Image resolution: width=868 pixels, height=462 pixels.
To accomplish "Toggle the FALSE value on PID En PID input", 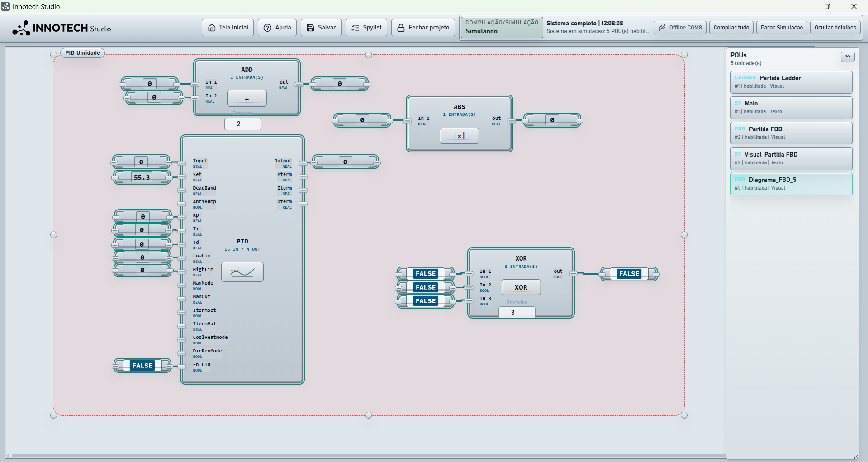I will [142, 366].
